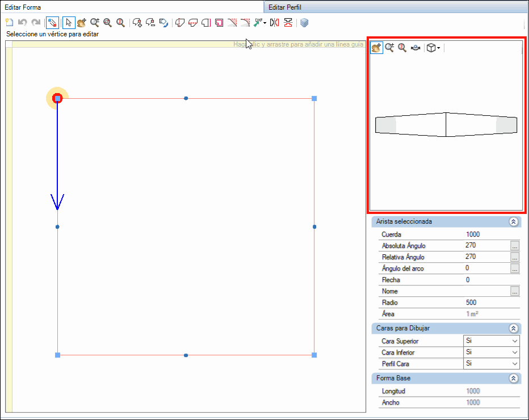Click the New shape icon in toolbar
The height and width of the screenshot is (420, 529).
point(10,23)
